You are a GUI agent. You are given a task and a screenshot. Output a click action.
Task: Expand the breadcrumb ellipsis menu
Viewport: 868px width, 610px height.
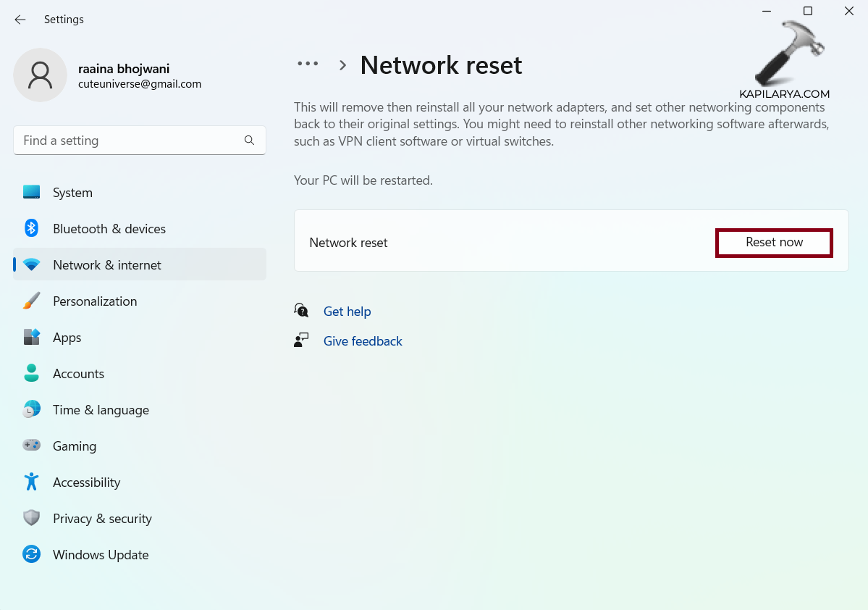coord(308,64)
